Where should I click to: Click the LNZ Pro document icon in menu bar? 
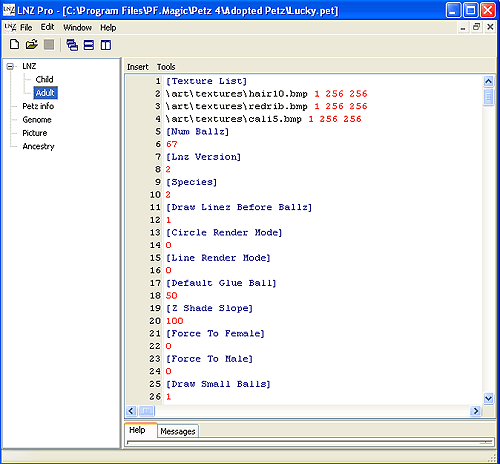click(x=10, y=27)
